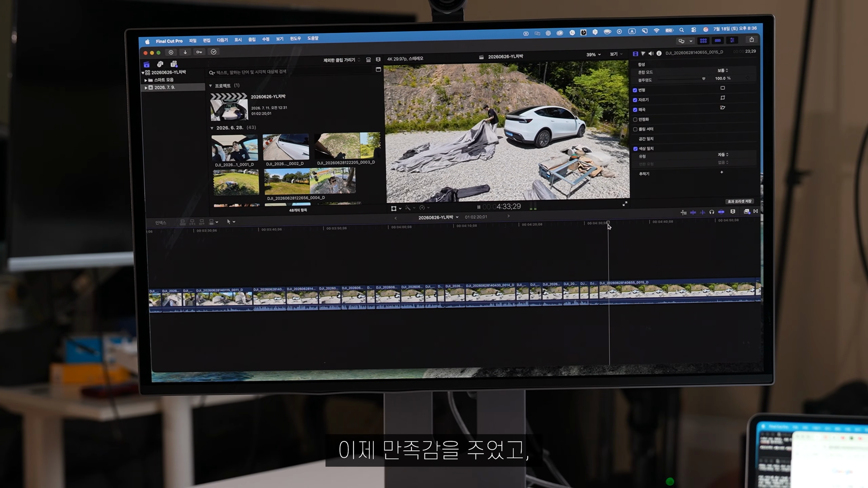Toggle headphone solo button above timeline
868x488 pixels.
click(x=712, y=212)
